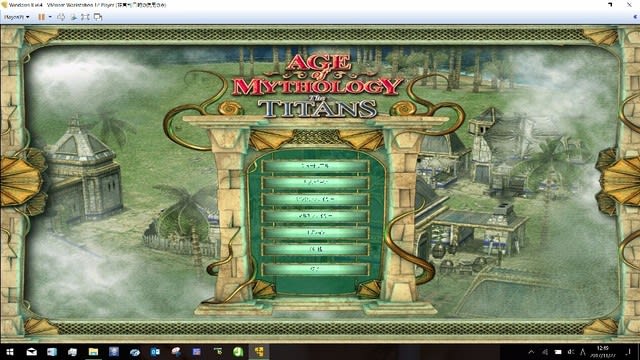Open the Player dropdown menu

[x=16, y=17]
